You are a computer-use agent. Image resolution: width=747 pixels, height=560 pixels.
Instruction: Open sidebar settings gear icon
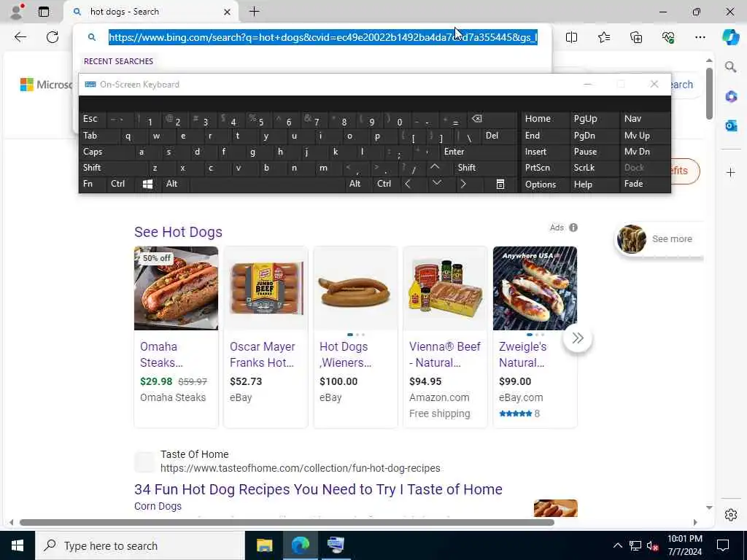point(731,515)
